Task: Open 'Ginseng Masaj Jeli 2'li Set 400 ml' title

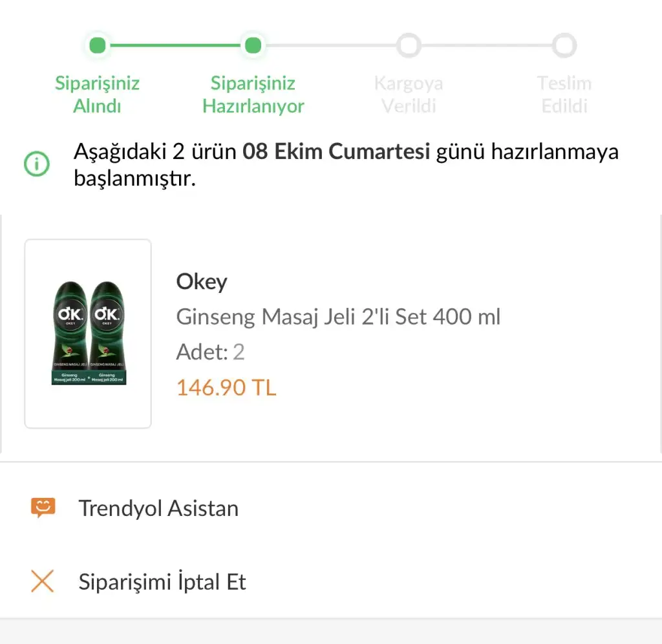Action: [x=338, y=317]
